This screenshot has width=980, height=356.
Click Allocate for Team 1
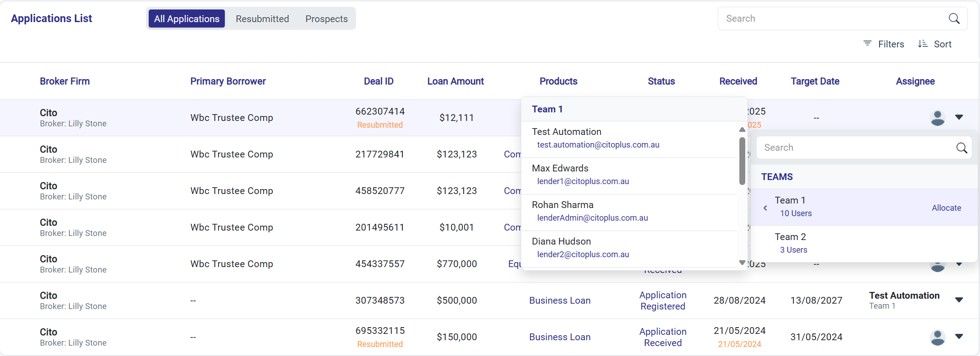click(x=946, y=208)
